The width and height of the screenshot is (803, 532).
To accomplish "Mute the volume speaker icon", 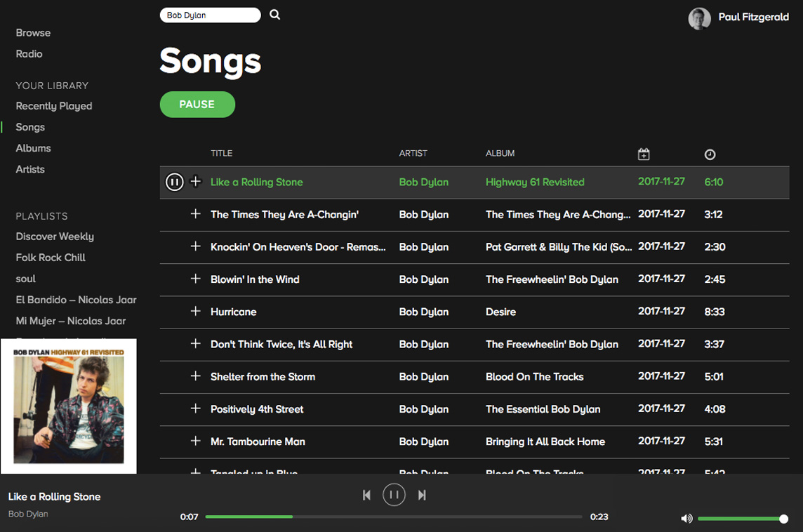I will point(686,519).
